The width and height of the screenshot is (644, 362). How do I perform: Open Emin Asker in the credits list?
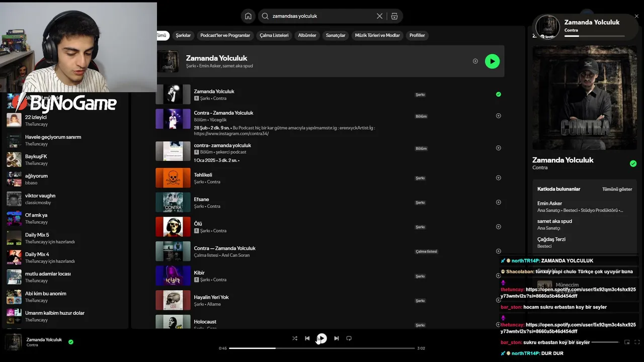pyautogui.click(x=550, y=204)
